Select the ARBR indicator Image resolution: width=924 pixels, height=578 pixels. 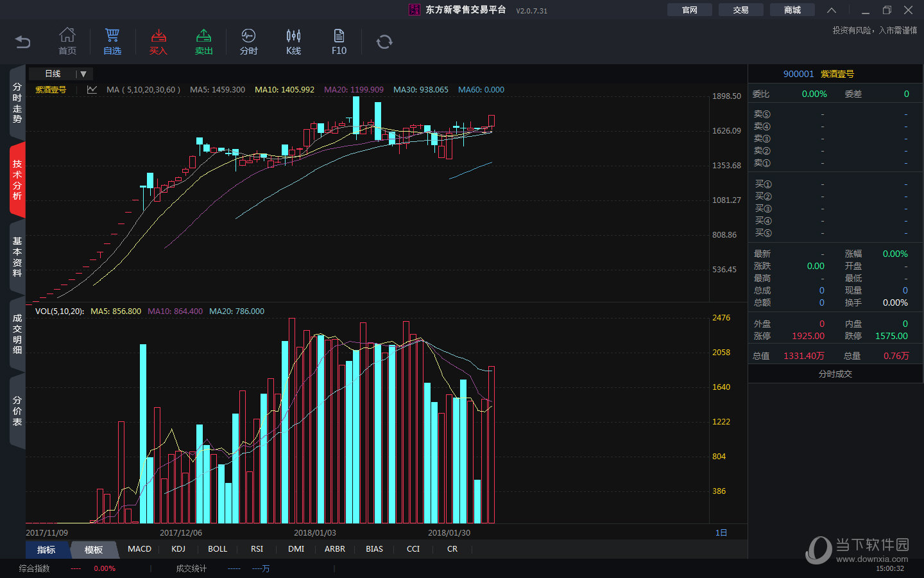335,549
